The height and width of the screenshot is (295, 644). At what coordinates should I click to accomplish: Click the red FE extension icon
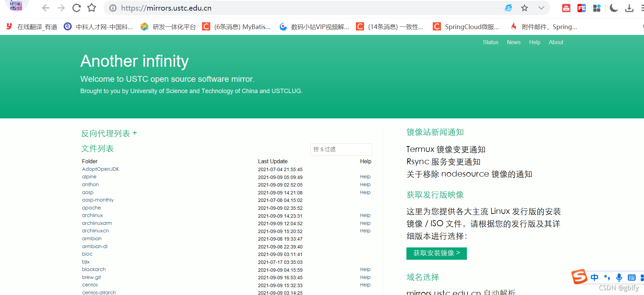(x=581, y=8)
